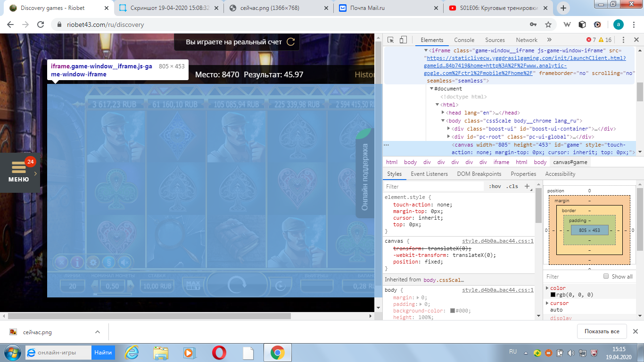The height and width of the screenshot is (362, 644).
Task: Toggle the :hov element state panel
Action: [495, 186]
